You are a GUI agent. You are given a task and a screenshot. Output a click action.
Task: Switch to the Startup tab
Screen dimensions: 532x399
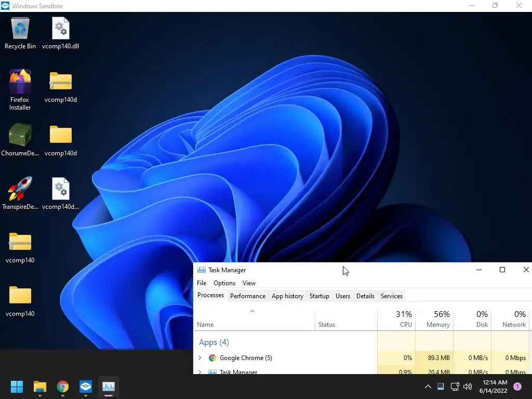[320, 296]
